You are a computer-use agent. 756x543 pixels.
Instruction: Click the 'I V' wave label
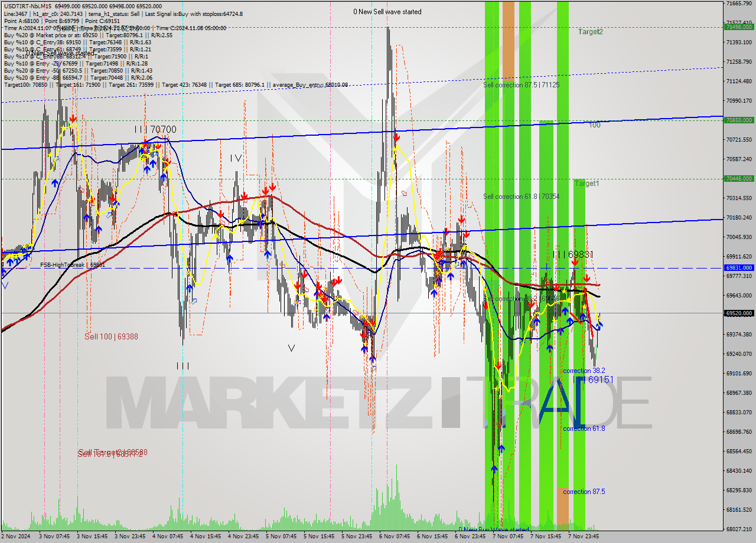[236, 158]
